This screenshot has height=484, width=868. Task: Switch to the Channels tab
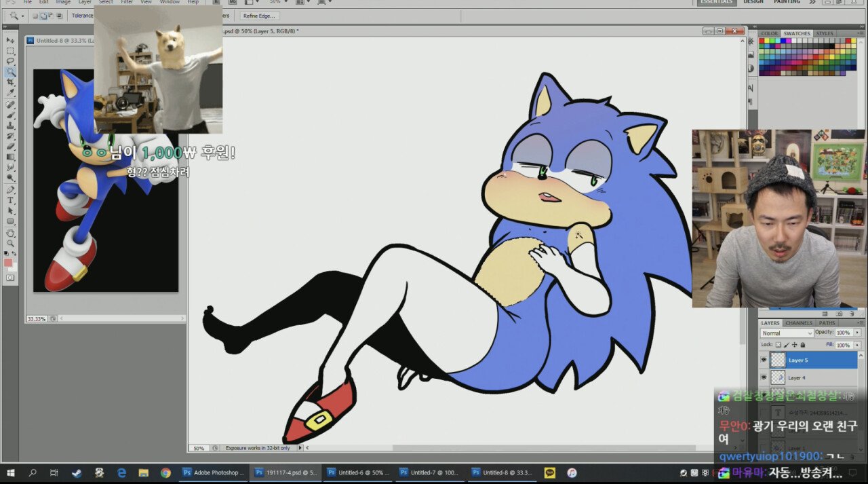799,323
